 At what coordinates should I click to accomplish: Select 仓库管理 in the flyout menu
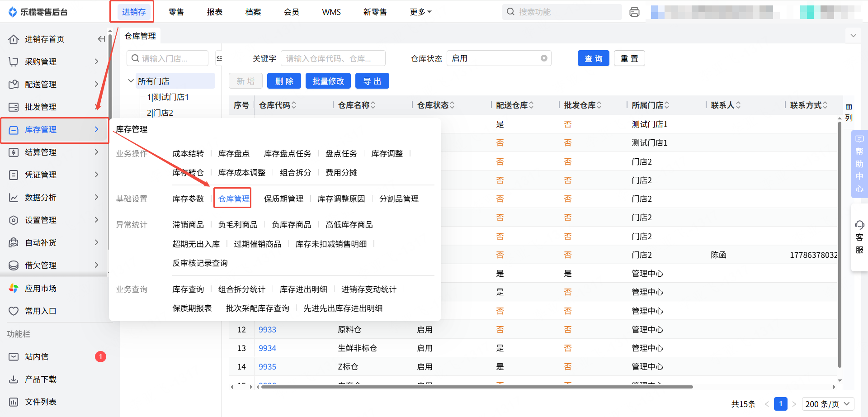click(234, 199)
